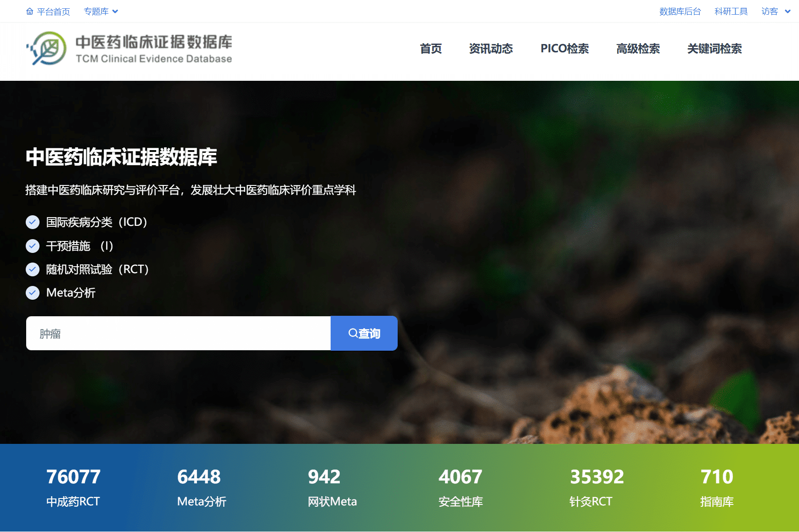Open the 平台首页 link
This screenshot has width=799, height=532.
53,11
